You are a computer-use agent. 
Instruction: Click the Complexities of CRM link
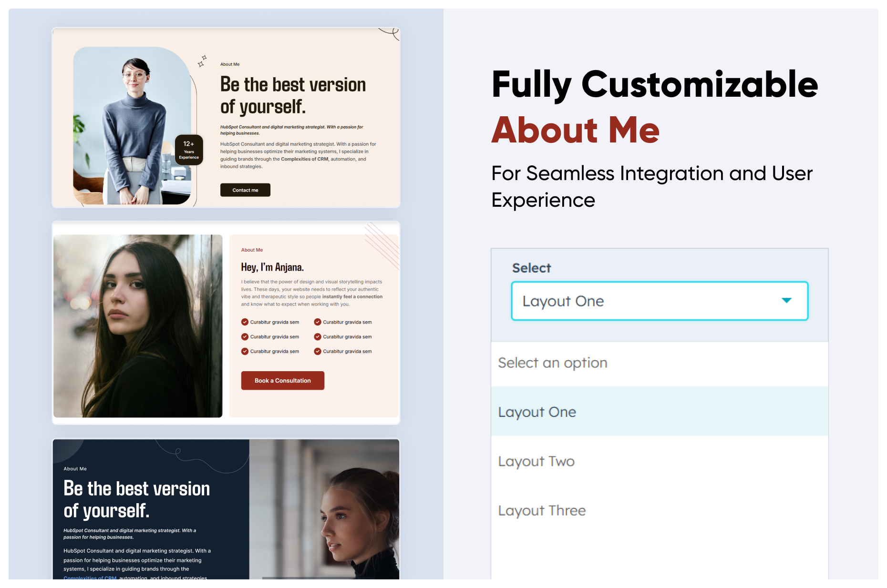90,578
